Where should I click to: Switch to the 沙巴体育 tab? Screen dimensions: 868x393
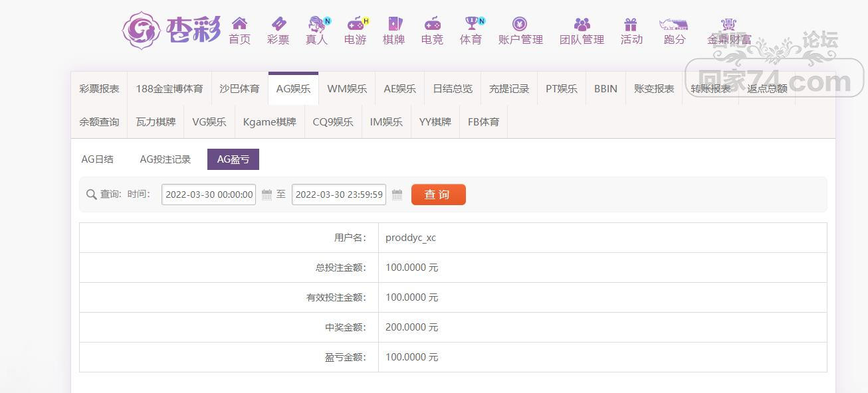click(239, 88)
